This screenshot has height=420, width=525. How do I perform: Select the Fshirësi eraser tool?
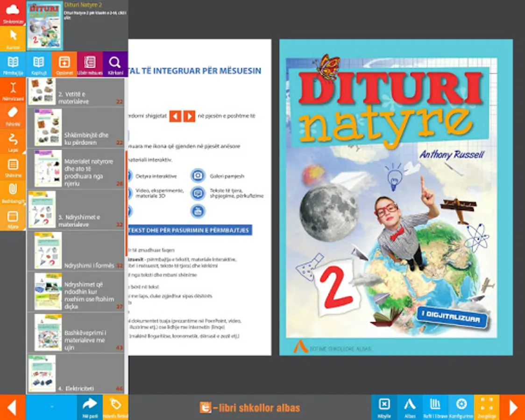13,116
